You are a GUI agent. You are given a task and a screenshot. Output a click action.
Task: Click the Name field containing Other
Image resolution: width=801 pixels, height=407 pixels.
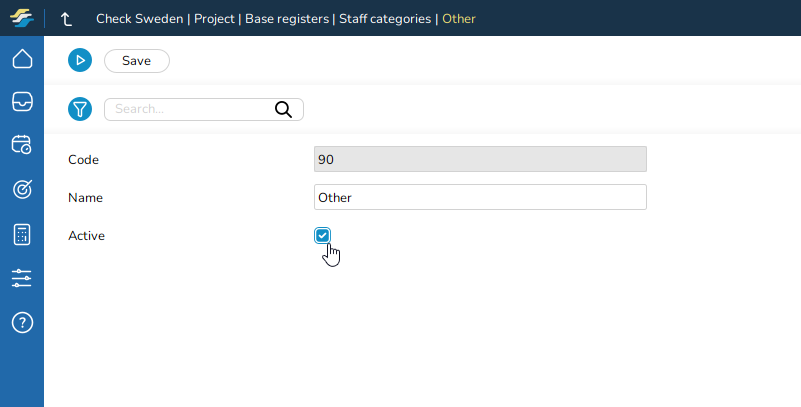point(480,197)
